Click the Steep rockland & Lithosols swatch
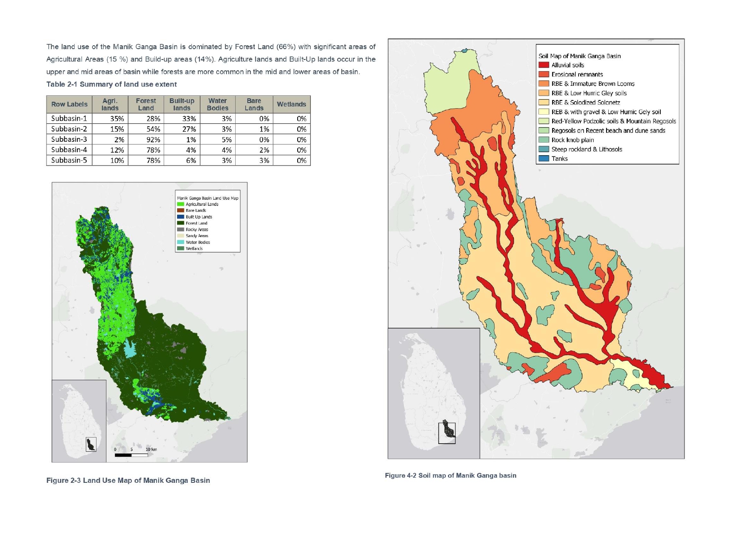The width and height of the screenshot is (756, 535). (x=544, y=149)
